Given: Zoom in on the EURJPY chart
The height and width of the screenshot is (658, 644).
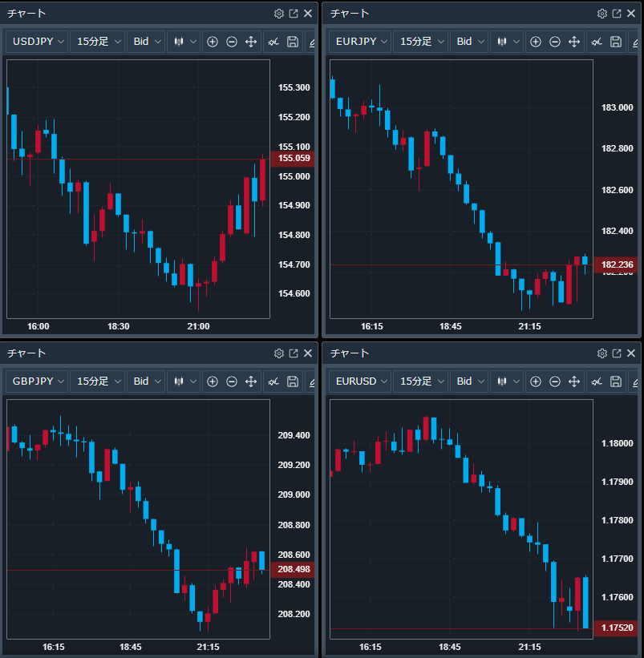Looking at the screenshot, I should pyautogui.click(x=536, y=42).
